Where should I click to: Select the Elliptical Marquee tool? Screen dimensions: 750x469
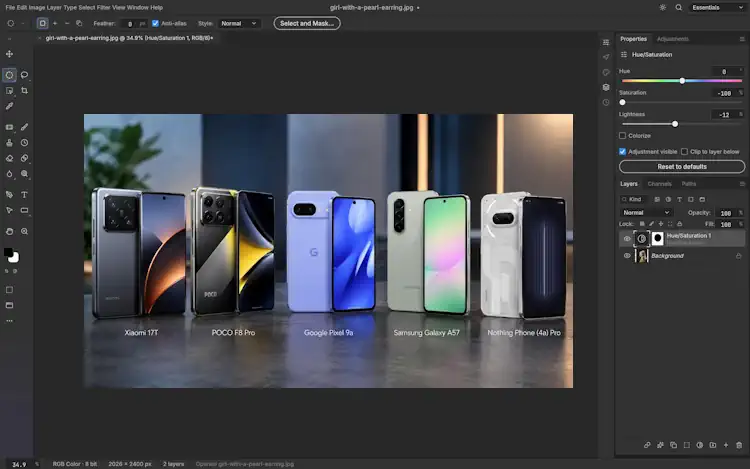pyautogui.click(x=9, y=75)
